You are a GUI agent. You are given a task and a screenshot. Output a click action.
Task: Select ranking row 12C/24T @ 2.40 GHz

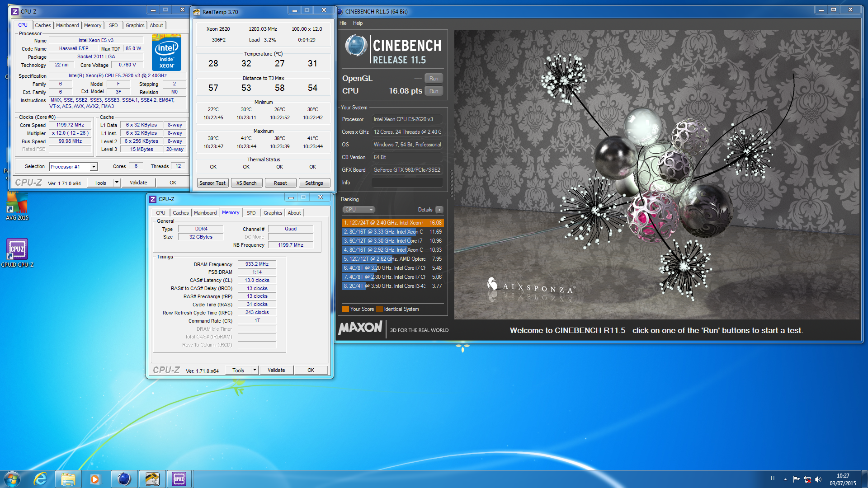click(x=393, y=223)
